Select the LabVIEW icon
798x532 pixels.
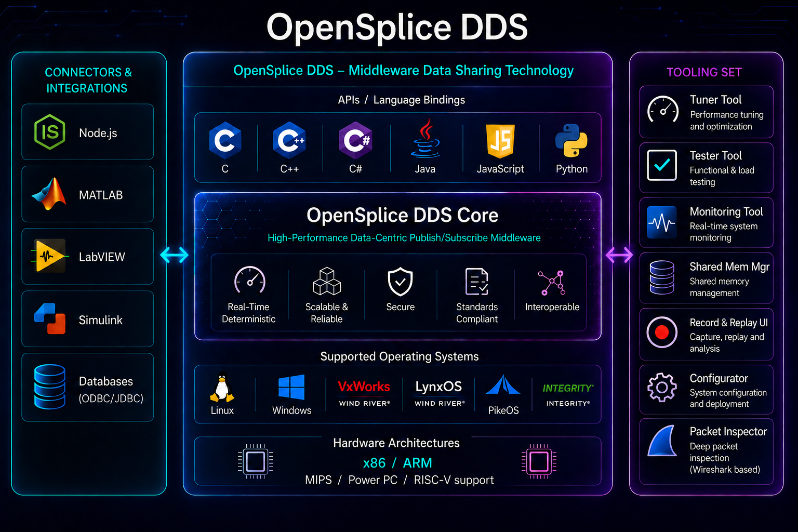click(49, 256)
